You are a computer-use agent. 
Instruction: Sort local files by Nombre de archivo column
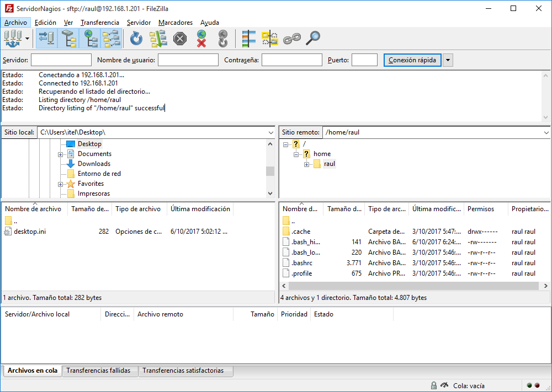tap(34, 209)
